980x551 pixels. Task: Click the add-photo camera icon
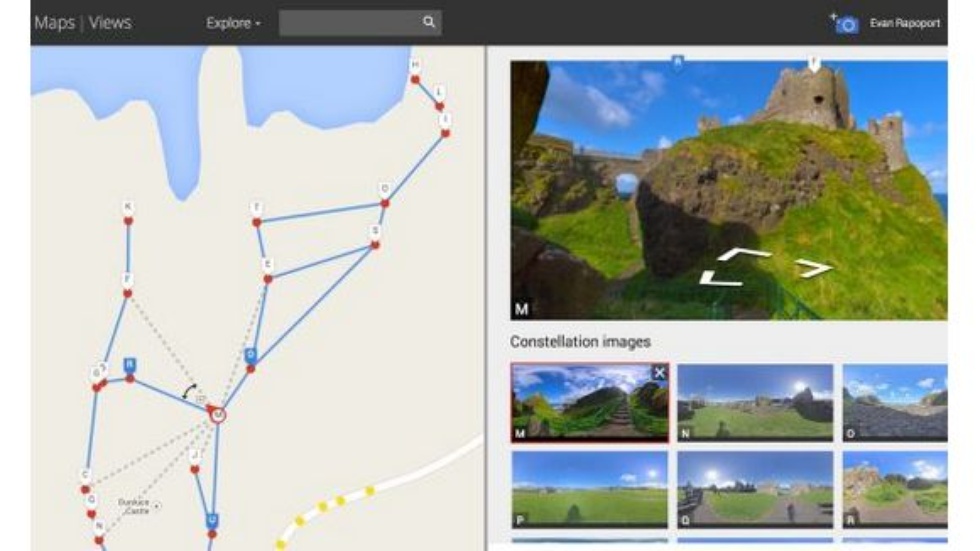coord(845,23)
